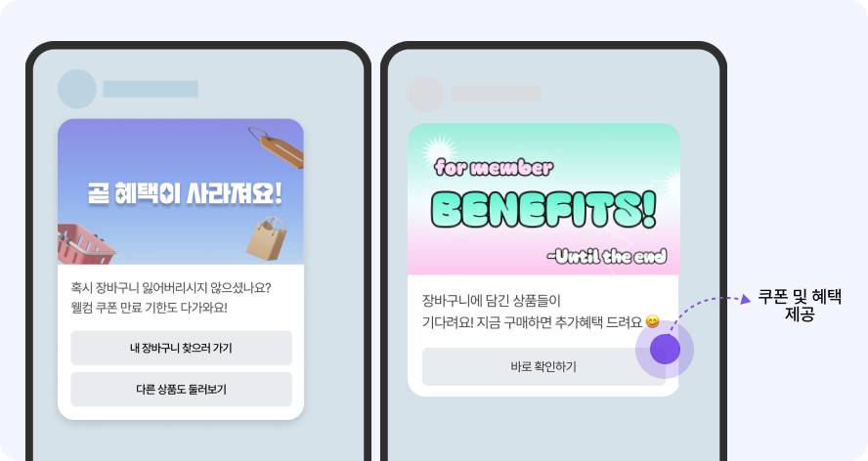Viewport: 868px width, 461px height.
Task: Click the red shopping basket icon
Action: coord(84,244)
